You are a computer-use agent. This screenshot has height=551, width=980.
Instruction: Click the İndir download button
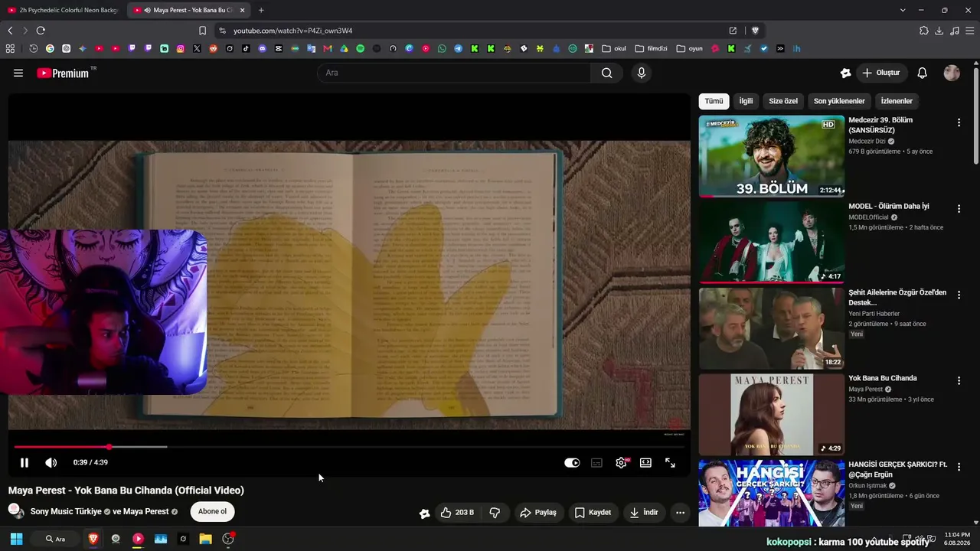click(x=643, y=513)
